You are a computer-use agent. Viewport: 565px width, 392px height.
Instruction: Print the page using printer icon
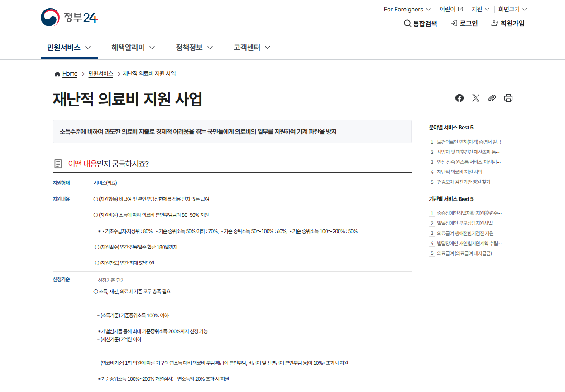click(x=508, y=98)
